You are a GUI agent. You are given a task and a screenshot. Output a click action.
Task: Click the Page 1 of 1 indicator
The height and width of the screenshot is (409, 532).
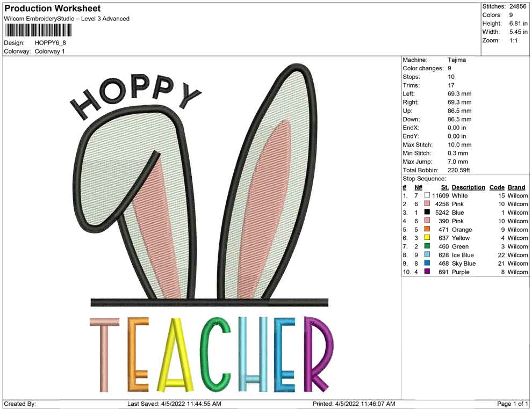[x=512, y=404]
